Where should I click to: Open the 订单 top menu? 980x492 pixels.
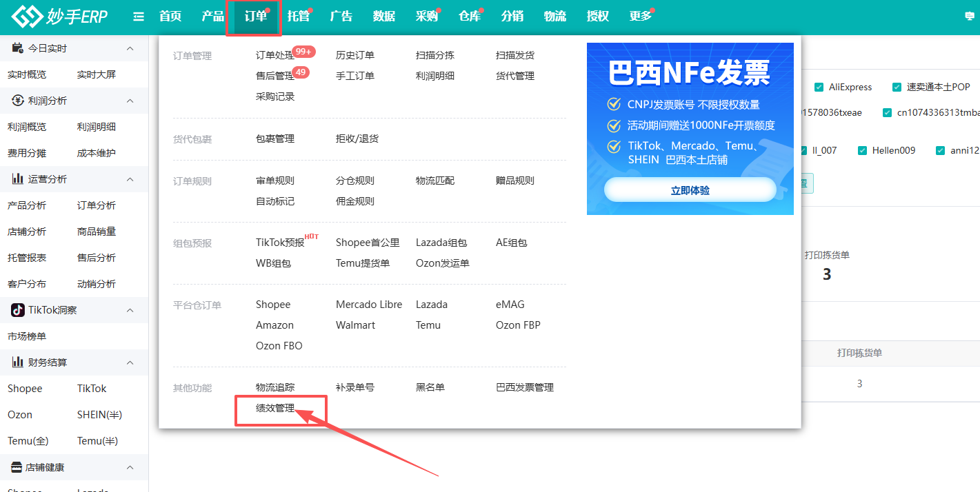click(256, 17)
